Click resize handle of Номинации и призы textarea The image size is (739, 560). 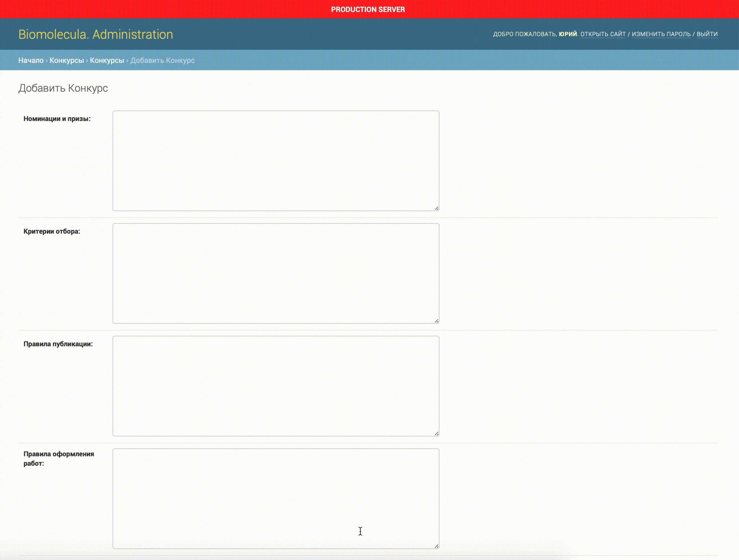pyautogui.click(x=436, y=208)
